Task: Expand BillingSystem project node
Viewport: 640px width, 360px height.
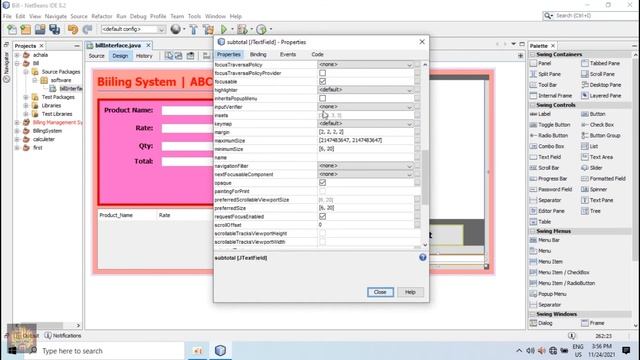Action: pyautogui.click(x=17, y=131)
